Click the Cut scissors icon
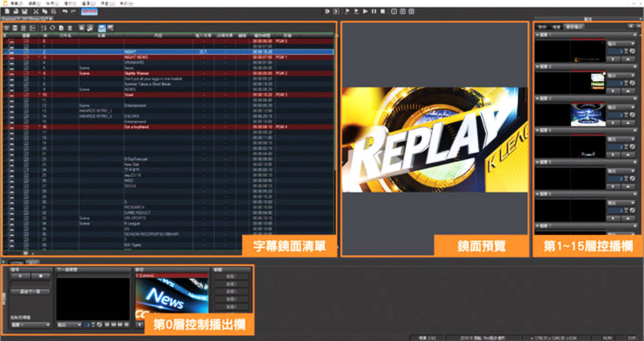The height and width of the screenshot is (341, 644). pos(35,12)
